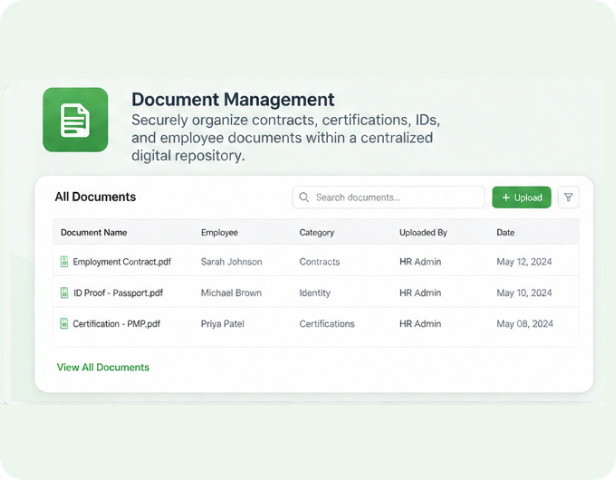The image size is (616, 480).
Task: Sort by Employee column header
Action: click(x=220, y=233)
